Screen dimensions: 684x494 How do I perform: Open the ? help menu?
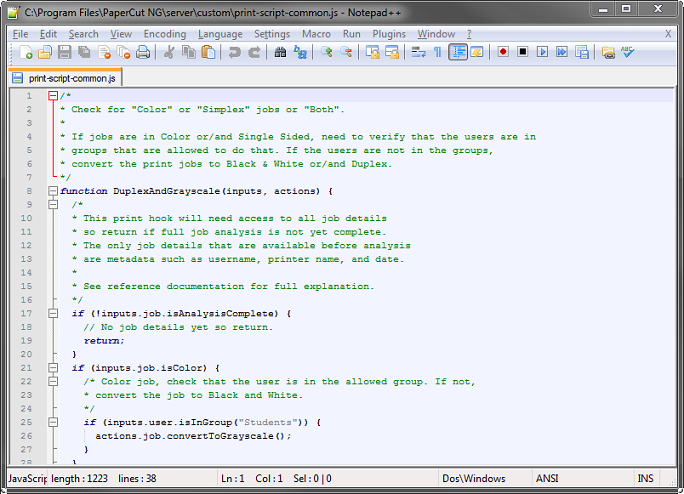469,34
